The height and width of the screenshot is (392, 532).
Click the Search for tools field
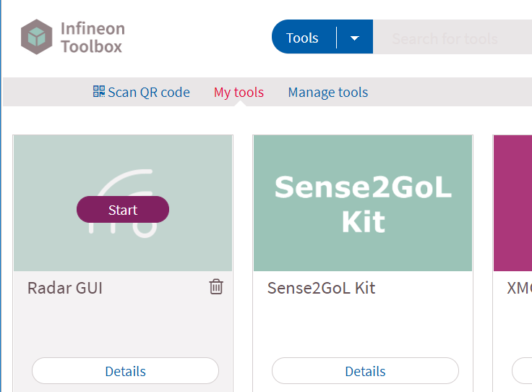point(452,37)
